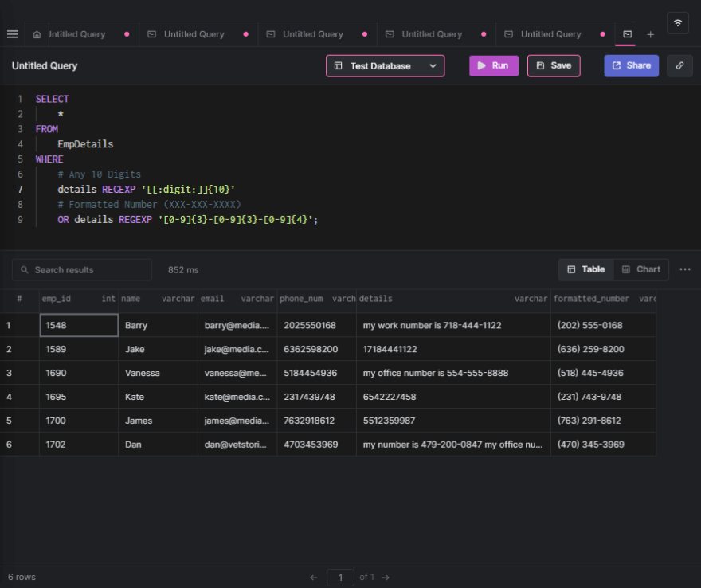Viewport: 701px width, 588px height.
Task: Select the name cell Vanessa
Action: pos(158,373)
